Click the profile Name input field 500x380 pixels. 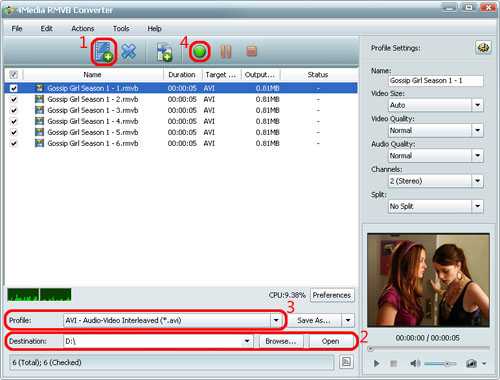tap(436, 80)
